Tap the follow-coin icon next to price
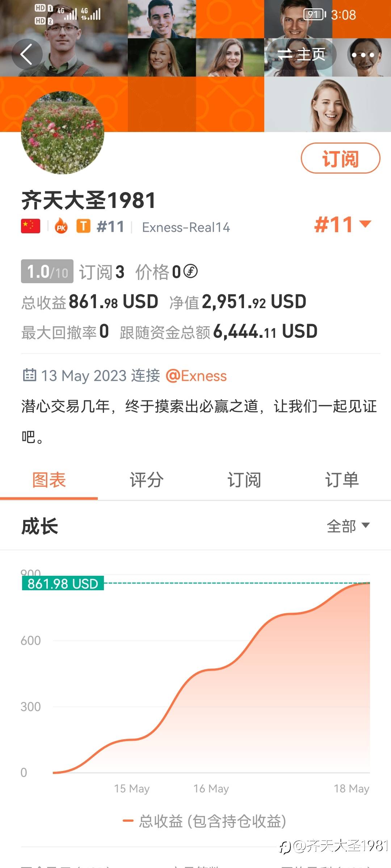The height and width of the screenshot is (868, 391). pyautogui.click(x=190, y=271)
